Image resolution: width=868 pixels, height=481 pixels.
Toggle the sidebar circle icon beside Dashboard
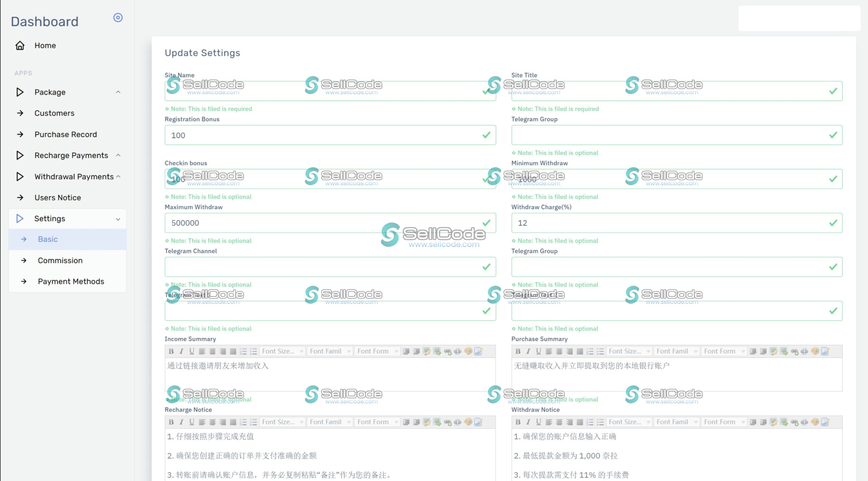(x=118, y=18)
